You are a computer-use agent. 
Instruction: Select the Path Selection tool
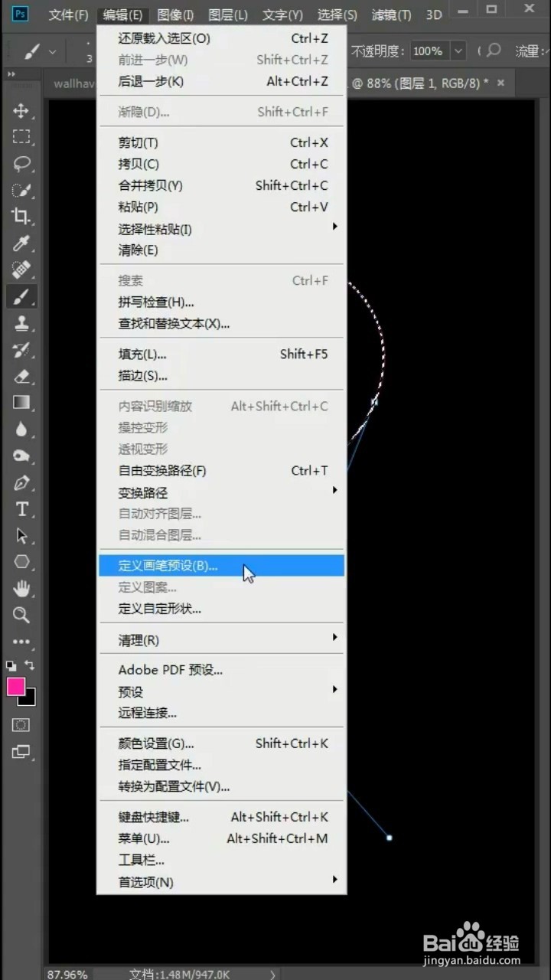pos(21,536)
